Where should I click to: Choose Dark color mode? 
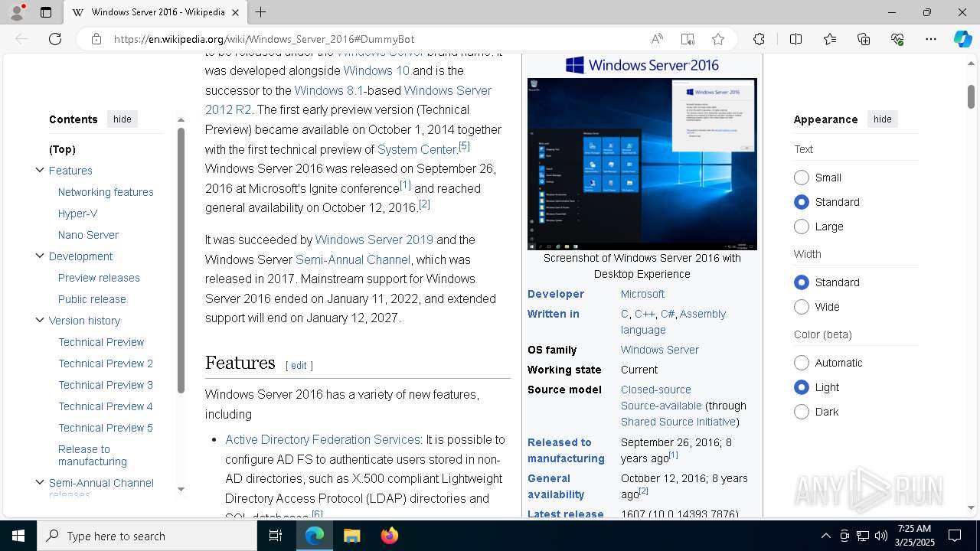[x=802, y=412]
